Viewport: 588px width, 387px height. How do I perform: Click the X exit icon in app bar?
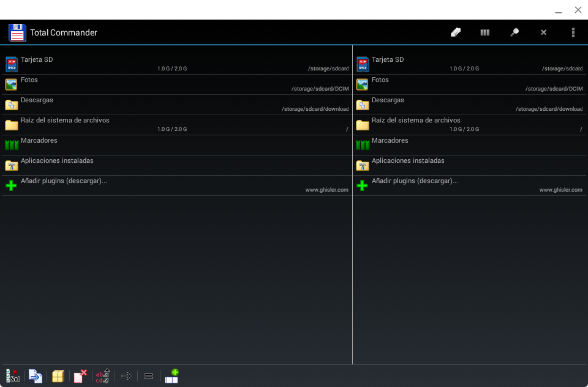[543, 32]
